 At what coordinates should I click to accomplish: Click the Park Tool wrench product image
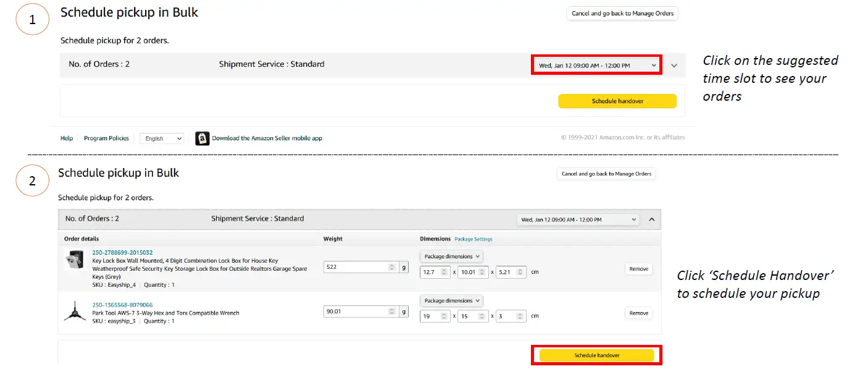(75, 312)
